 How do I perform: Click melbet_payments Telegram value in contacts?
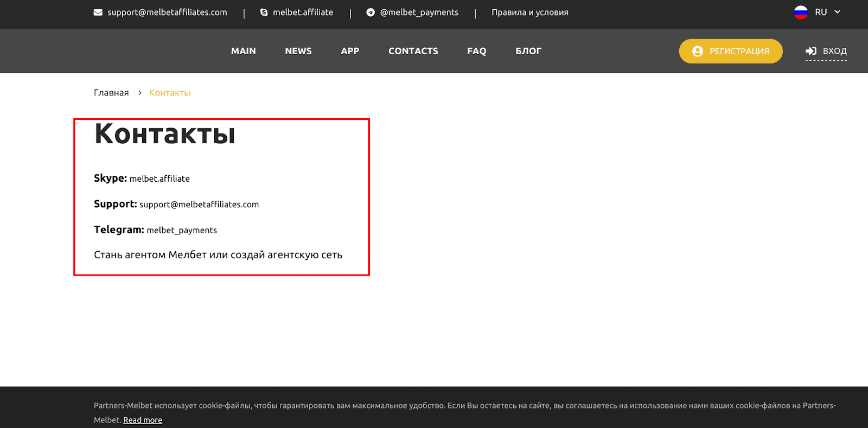pyautogui.click(x=182, y=230)
